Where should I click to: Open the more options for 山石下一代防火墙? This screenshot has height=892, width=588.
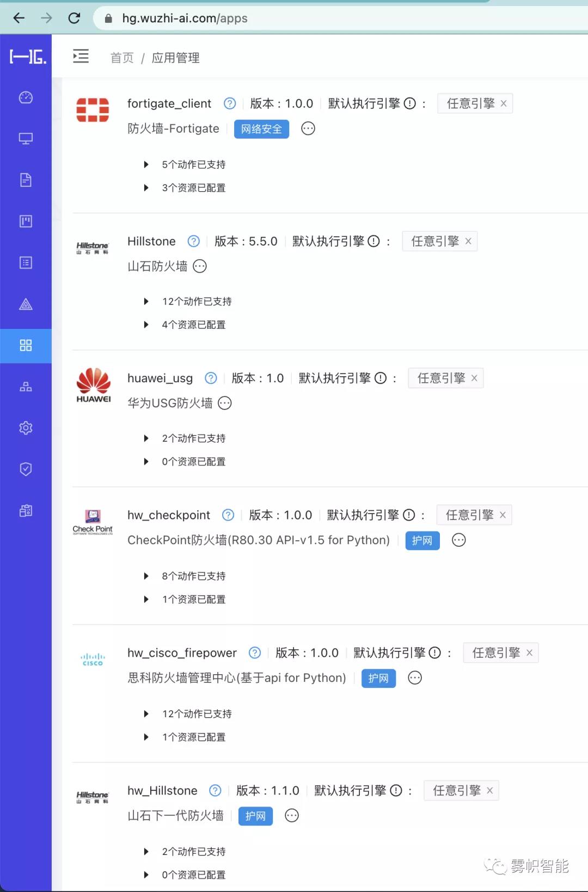tap(292, 816)
